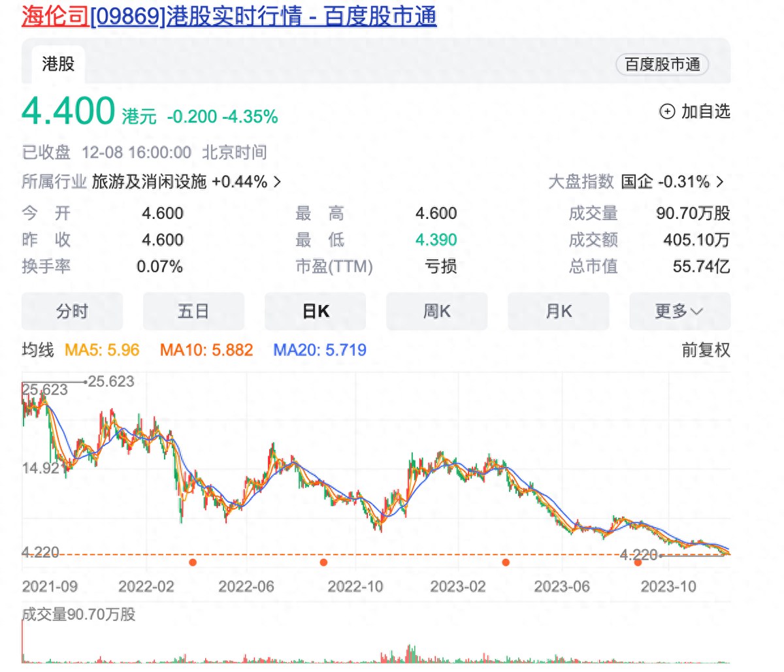The width and height of the screenshot is (784, 672).
Task: Click the 成交量 value 90.70万股
Action: click(x=693, y=214)
